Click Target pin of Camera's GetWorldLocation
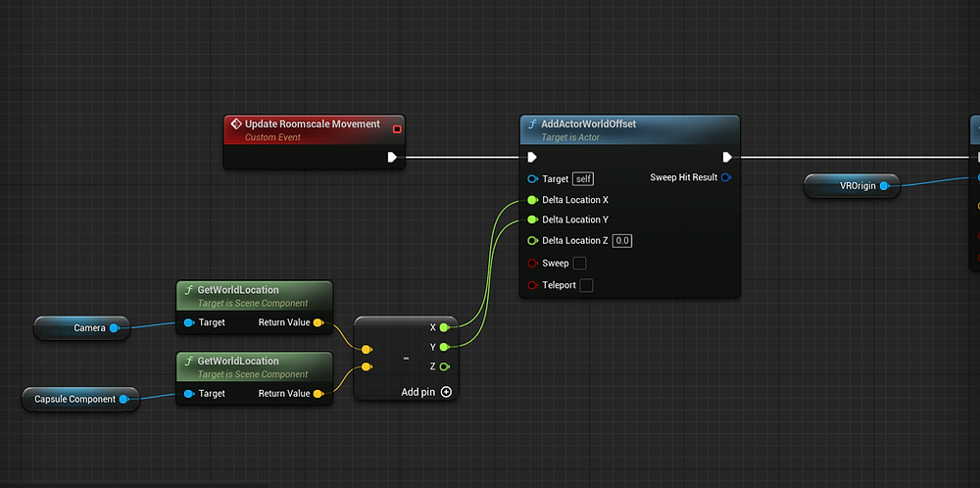980x488 pixels. coord(189,323)
